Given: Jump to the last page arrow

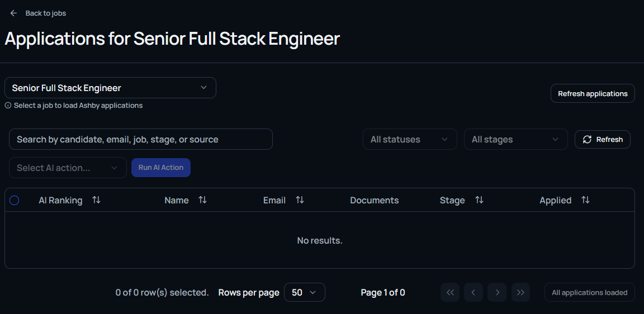Looking at the screenshot, I should pyautogui.click(x=520, y=292).
